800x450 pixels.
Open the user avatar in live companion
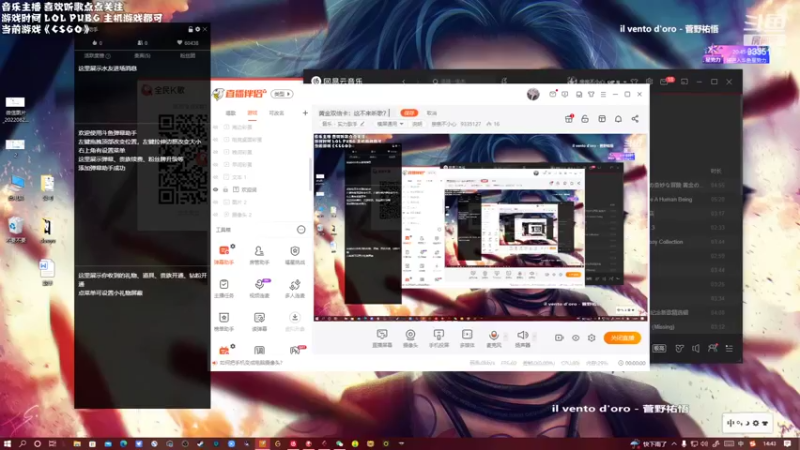click(x=533, y=94)
